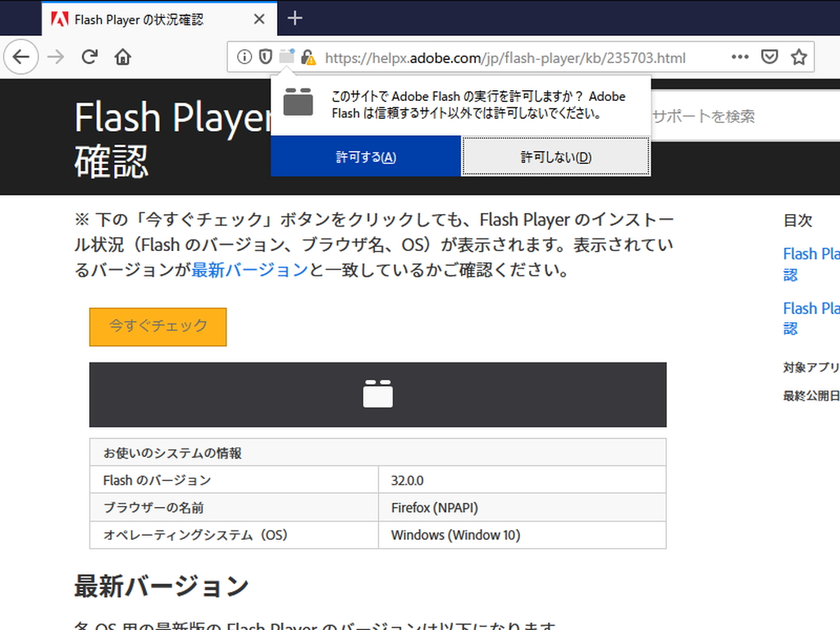
Task: Navigate back using the back arrow
Action: [22, 57]
